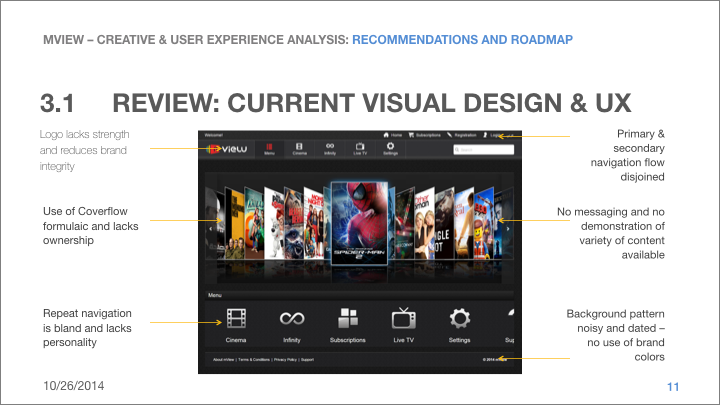The height and width of the screenshot is (405, 720).
Task: Click inside the Search input field
Action: tap(486, 150)
